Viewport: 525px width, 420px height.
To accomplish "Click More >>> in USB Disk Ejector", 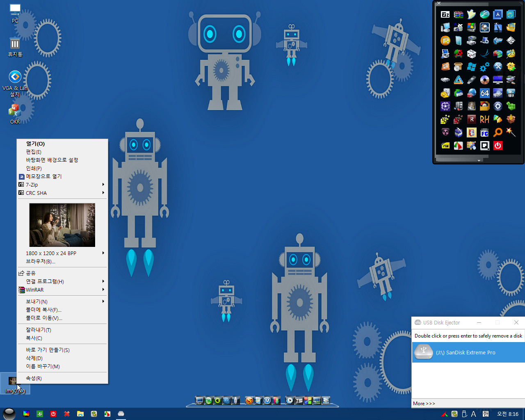I will click(x=424, y=404).
